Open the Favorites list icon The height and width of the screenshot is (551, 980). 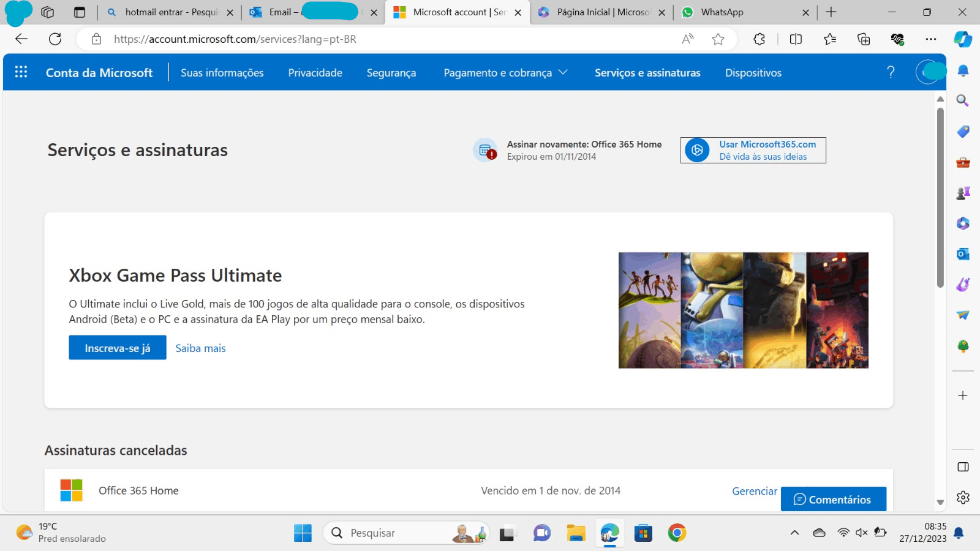click(x=830, y=39)
